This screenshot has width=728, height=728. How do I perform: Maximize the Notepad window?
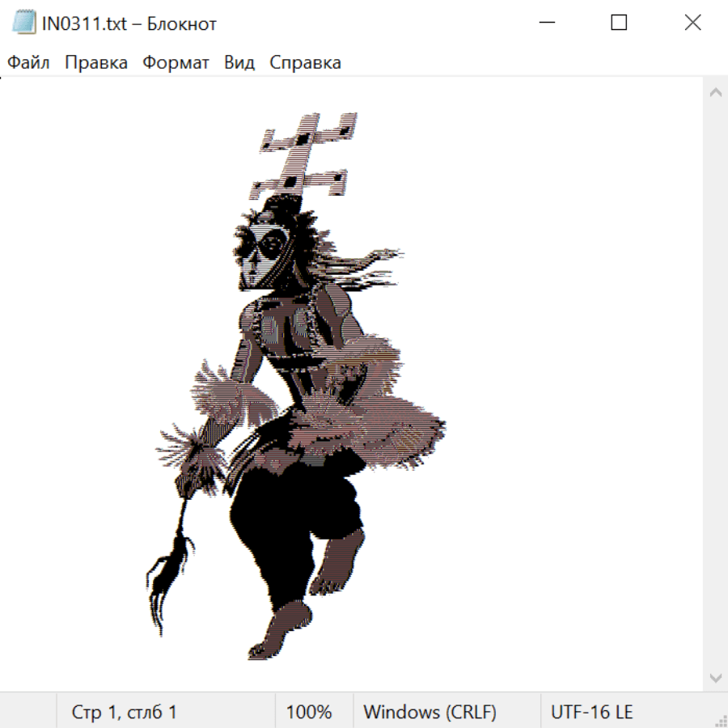point(619,23)
